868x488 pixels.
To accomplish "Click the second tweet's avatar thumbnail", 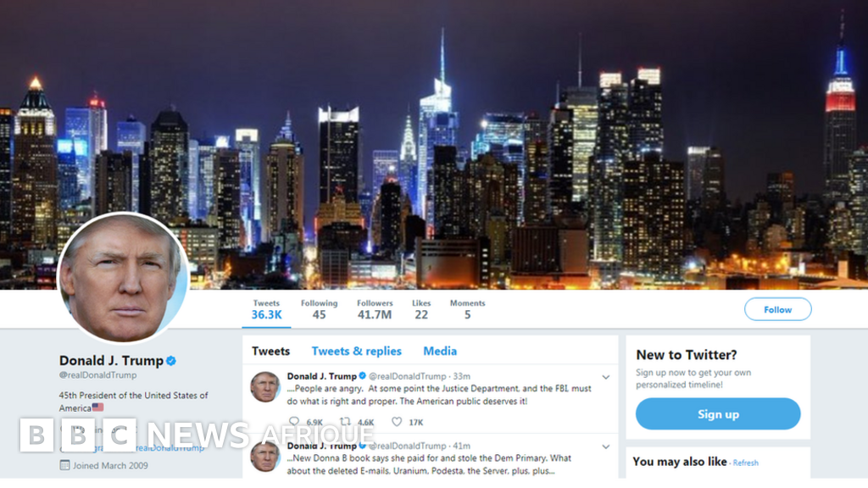I will coord(265,457).
